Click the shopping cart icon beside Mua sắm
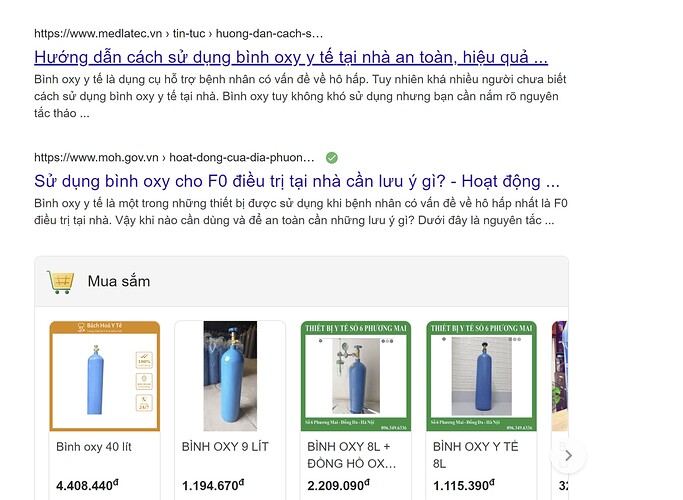The height and width of the screenshot is (500, 683). click(61, 282)
